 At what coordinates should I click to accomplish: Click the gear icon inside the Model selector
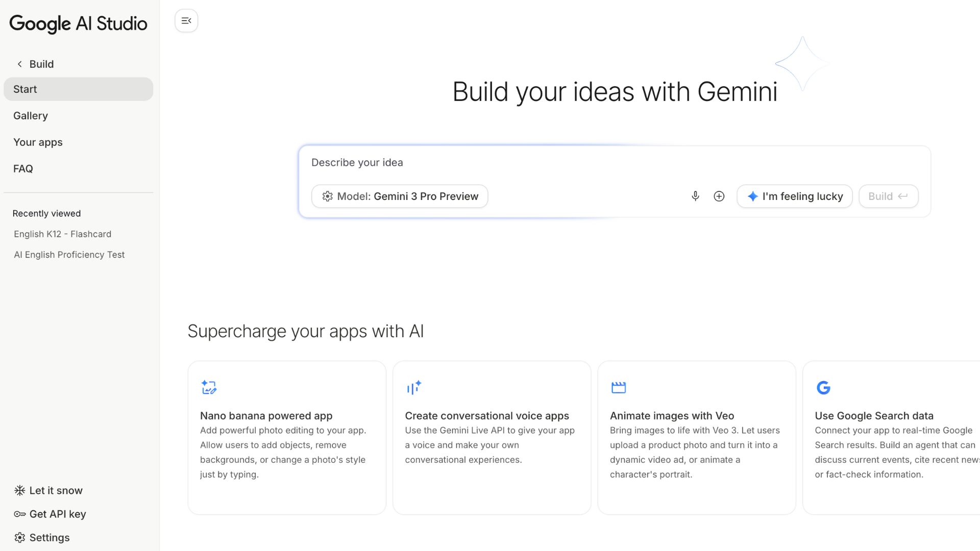pos(327,196)
